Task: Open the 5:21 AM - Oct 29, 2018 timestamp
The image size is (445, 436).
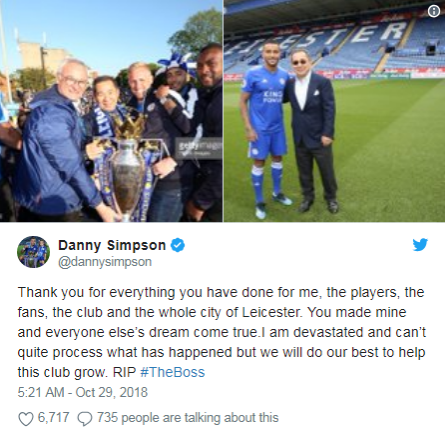Action: [82, 392]
